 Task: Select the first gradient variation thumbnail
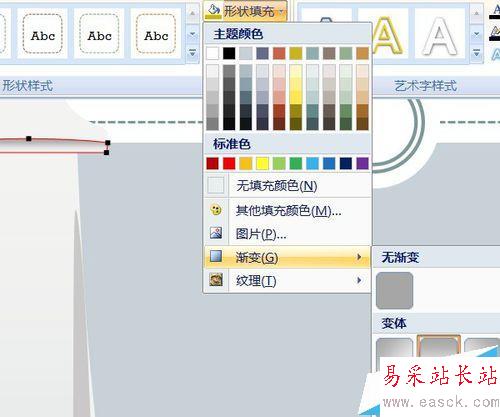pyautogui.click(x=394, y=348)
